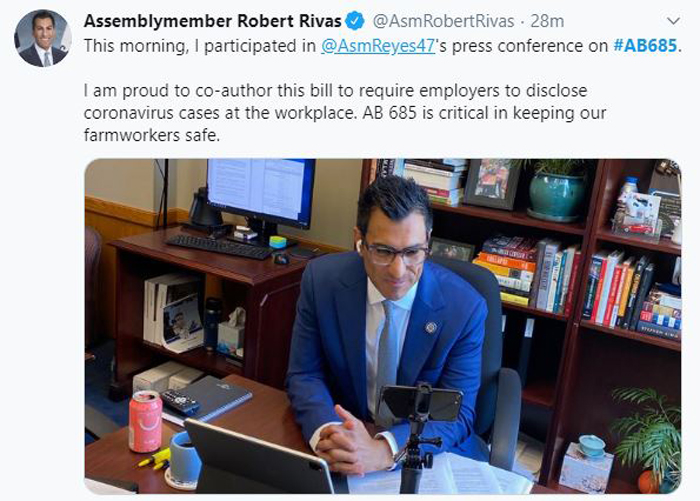Viewport: 700px width, 501px height.
Task: Click the tweet text about coronavirus cases
Action: [345, 113]
